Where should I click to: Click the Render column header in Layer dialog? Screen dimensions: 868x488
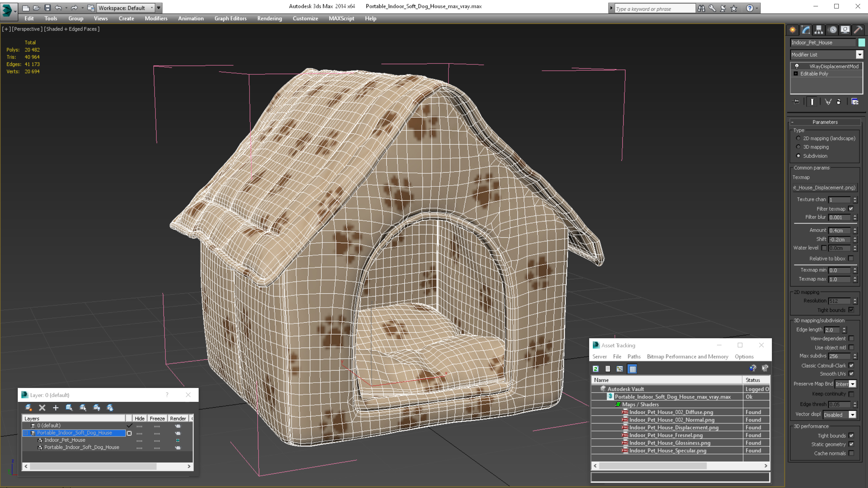(x=178, y=418)
